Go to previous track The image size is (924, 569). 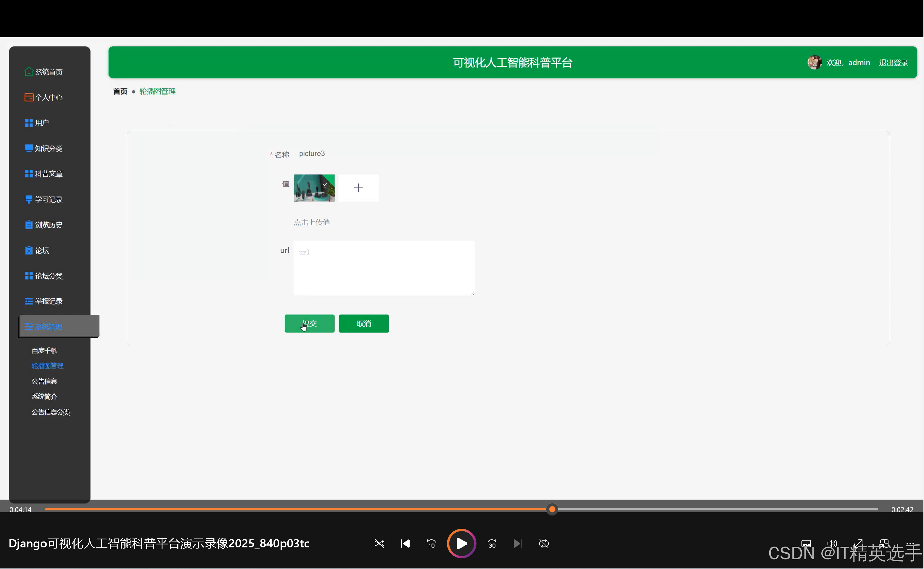(405, 544)
